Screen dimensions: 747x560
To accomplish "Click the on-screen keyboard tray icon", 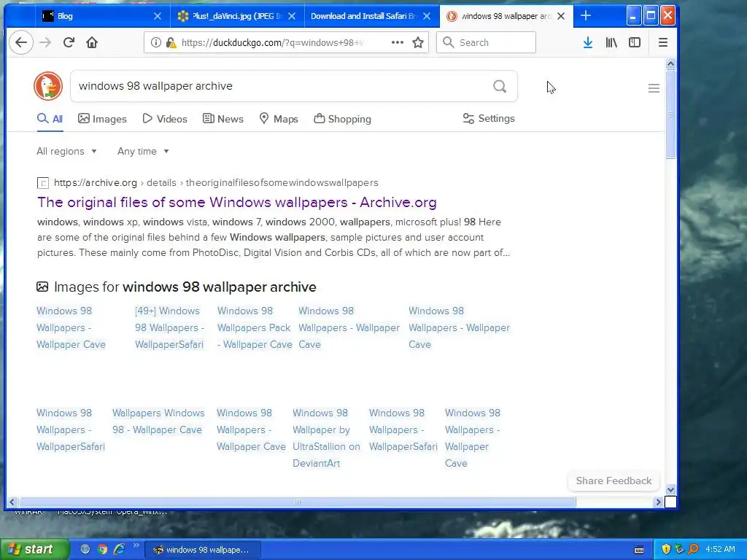I will pyautogui.click(x=639, y=550).
